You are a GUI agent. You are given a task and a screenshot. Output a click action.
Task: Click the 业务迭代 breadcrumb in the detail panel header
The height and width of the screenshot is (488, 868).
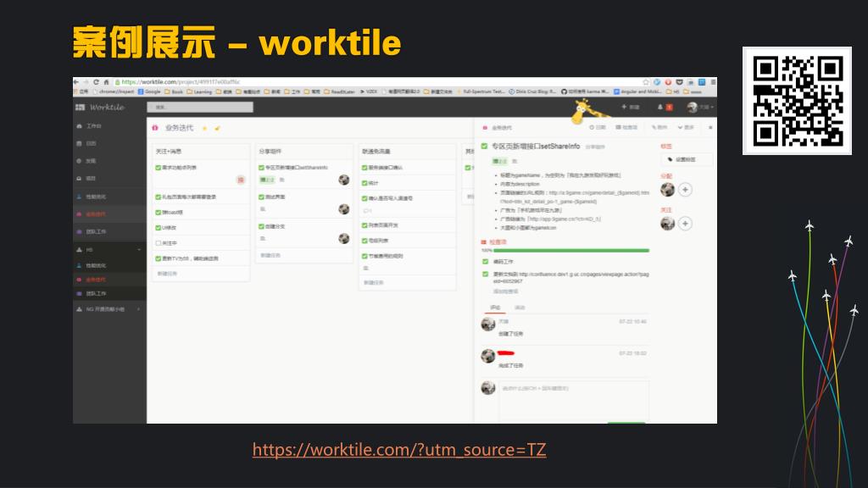click(x=502, y=128)
